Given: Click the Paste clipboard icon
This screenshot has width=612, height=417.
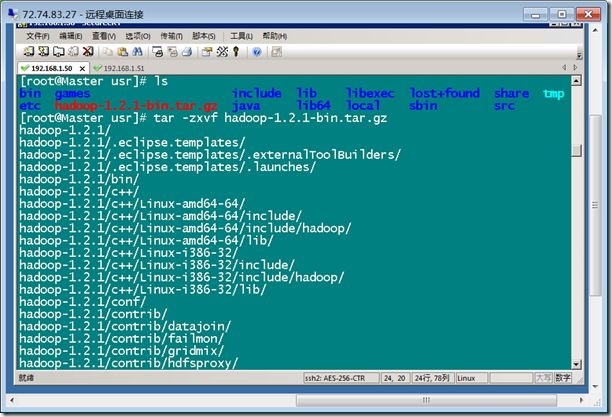Looking at the screenshot, I should 123,52.
